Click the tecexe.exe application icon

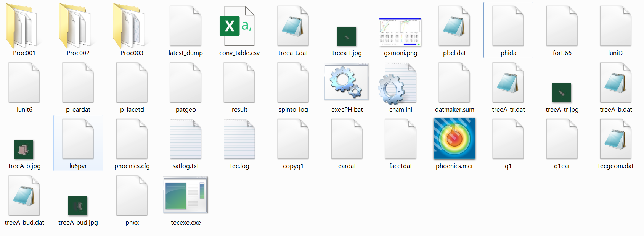click(185, 195)
